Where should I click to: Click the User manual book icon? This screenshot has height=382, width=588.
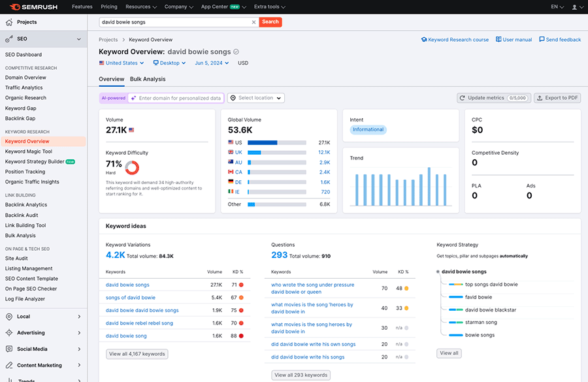(498, 39)
